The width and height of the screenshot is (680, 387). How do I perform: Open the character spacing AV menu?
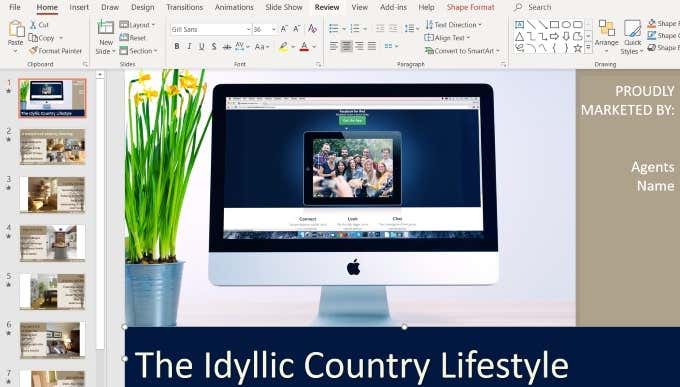pyautogui.click(x=242, y=46)
